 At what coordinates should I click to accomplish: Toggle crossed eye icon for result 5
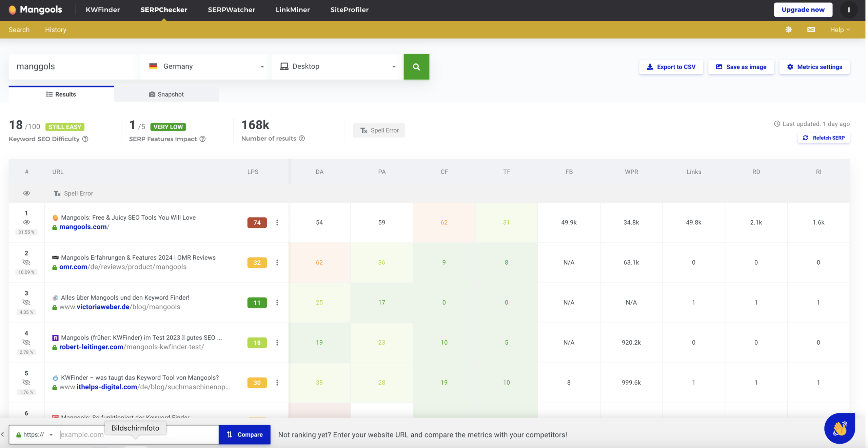pos(26,382)
